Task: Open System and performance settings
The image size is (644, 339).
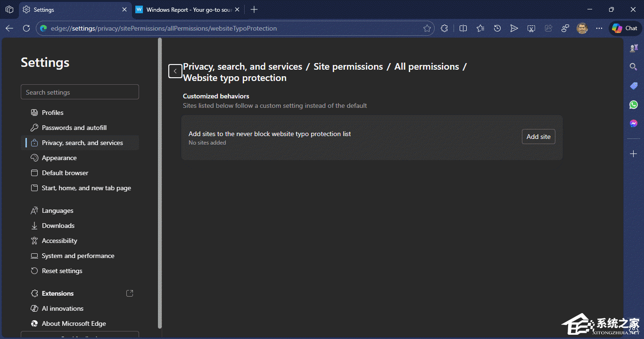Action: (x=80, y=256)
